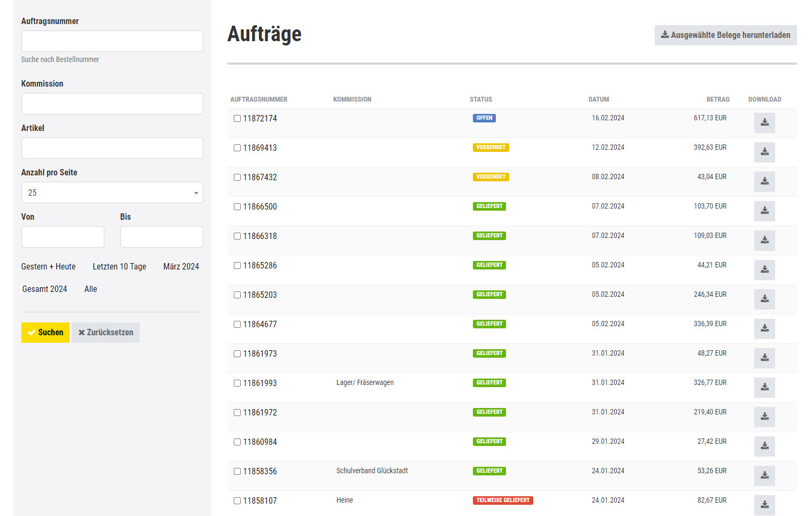
Task: Reset filters with Zurücksetzen button
Action: pyautogui.click(x=105, y=333)
